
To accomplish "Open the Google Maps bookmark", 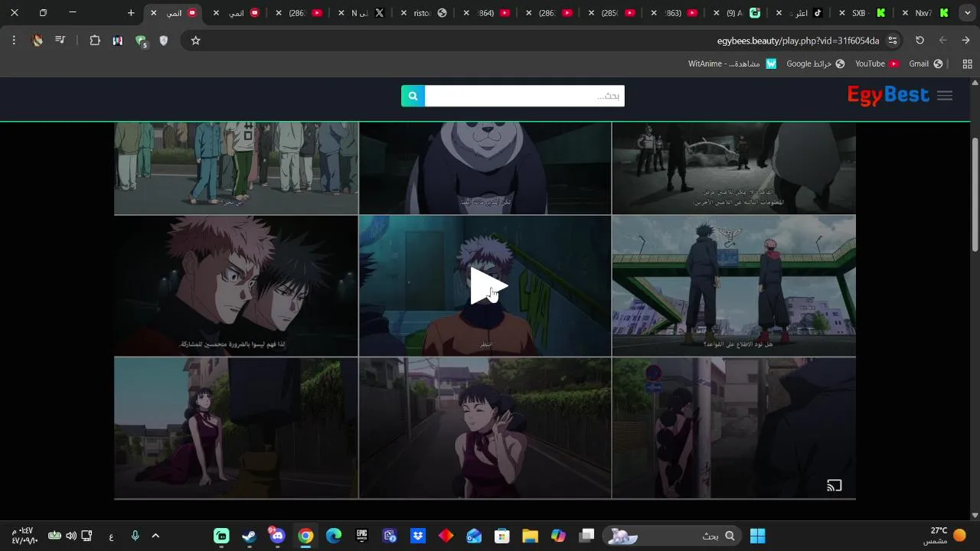I will tap(815, 64).
